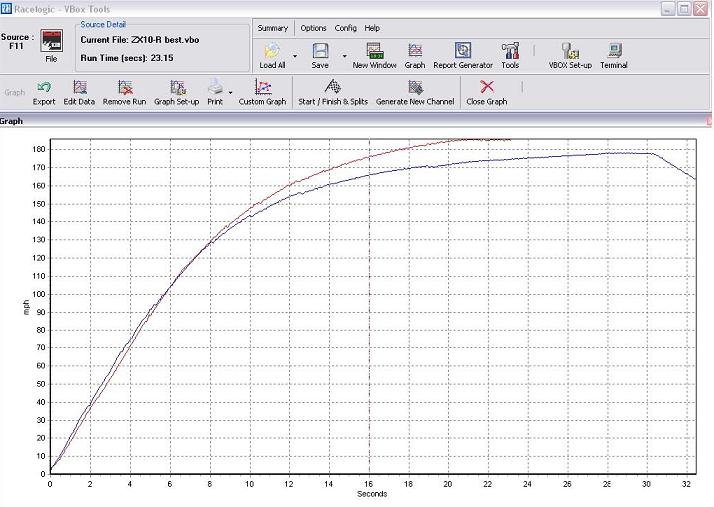The height and width of the screenshot is (507, 714).
Task: Launch the Report Generator
Action: pos(462,51)
